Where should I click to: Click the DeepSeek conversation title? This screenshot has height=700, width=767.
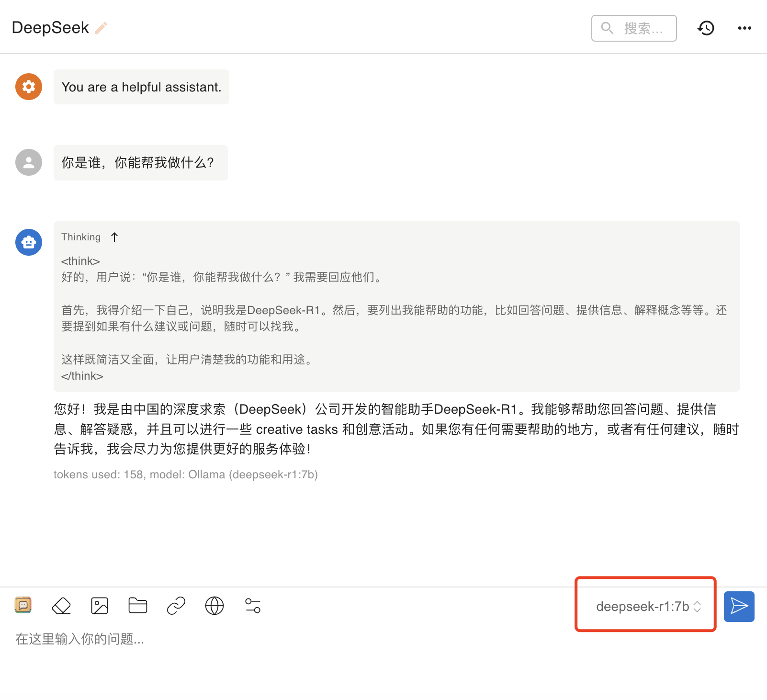(50, 28)
